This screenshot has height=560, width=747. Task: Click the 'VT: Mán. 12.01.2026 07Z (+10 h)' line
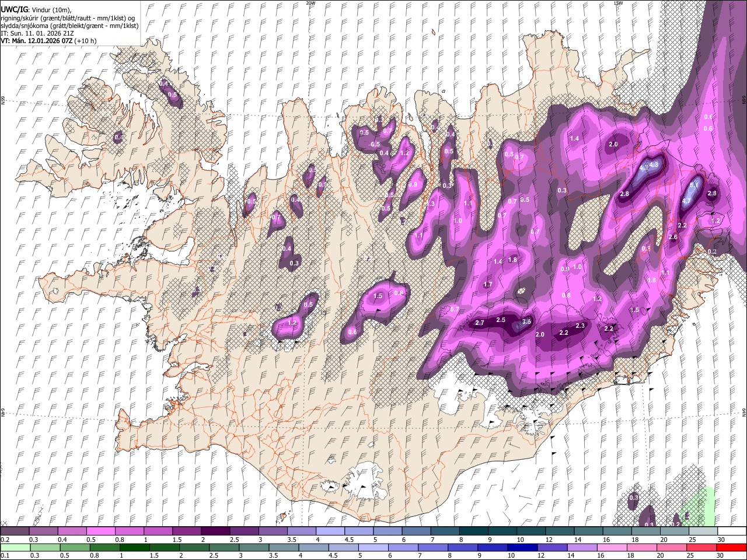pos(48,41)
